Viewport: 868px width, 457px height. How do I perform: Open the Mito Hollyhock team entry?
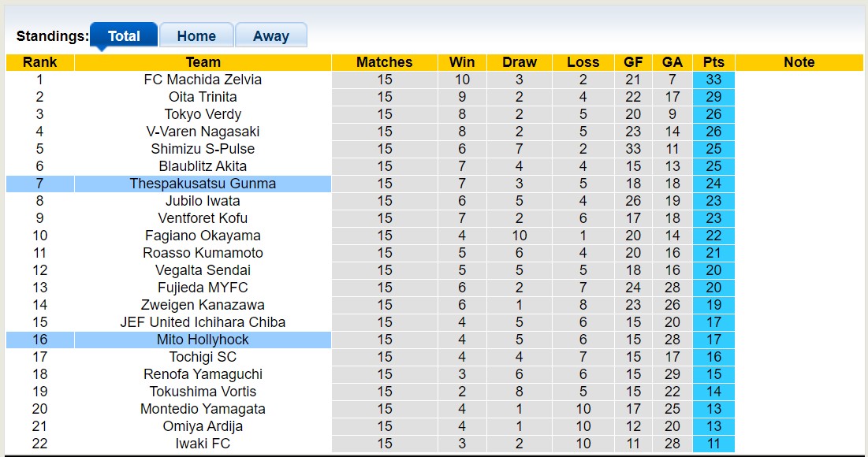pos(203,340)
